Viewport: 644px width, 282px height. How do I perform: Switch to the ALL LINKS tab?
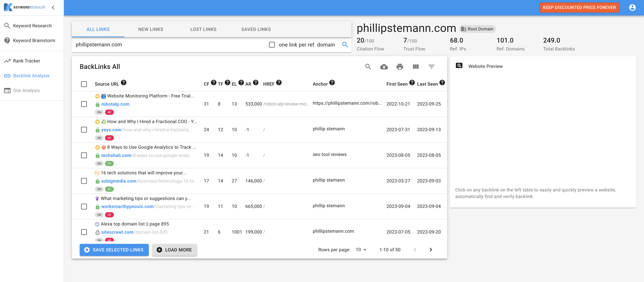pyautogui.click(x=98, y=29)
